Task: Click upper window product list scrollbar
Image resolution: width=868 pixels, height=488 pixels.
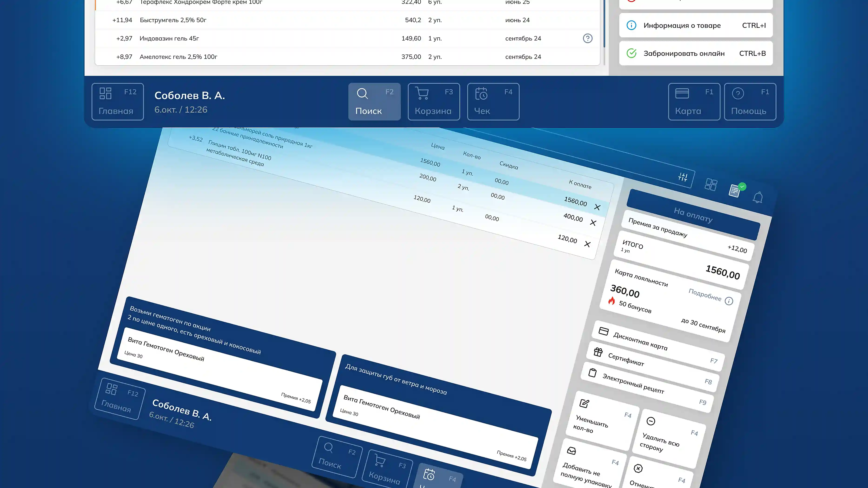Action: [604, 23]
